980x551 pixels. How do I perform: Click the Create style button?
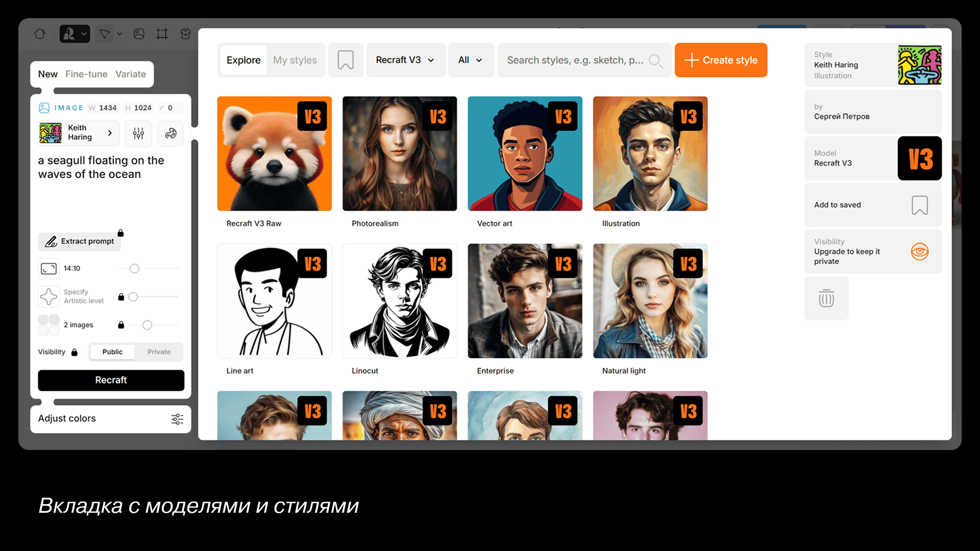click(x=721, y=60)
